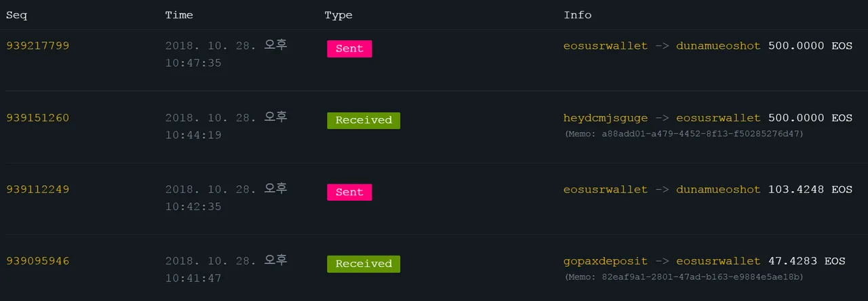868x301 pixels.
Task: Click the Received badge at 10:41:47
Action: click(x=363, y=264)
